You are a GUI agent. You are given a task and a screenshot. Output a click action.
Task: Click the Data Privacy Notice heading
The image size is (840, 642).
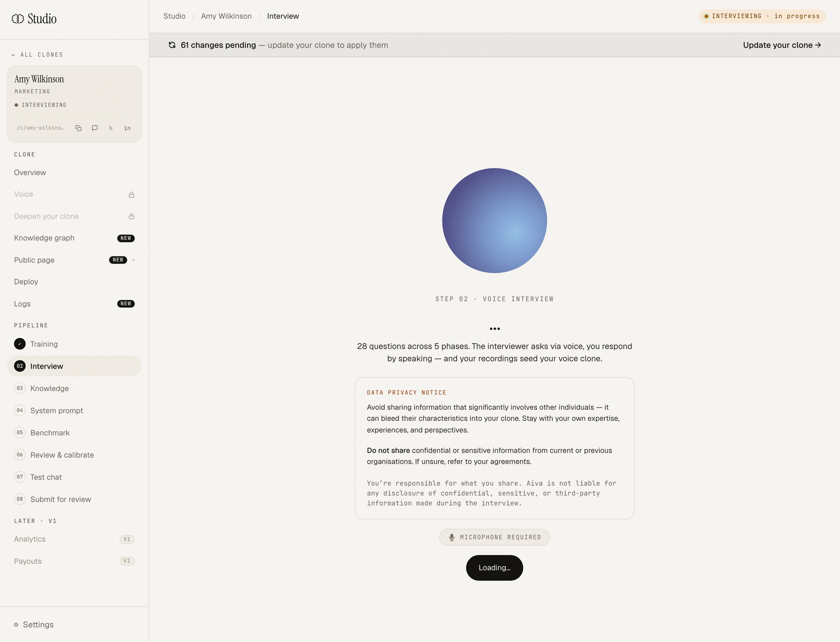[x=407, y=392]
